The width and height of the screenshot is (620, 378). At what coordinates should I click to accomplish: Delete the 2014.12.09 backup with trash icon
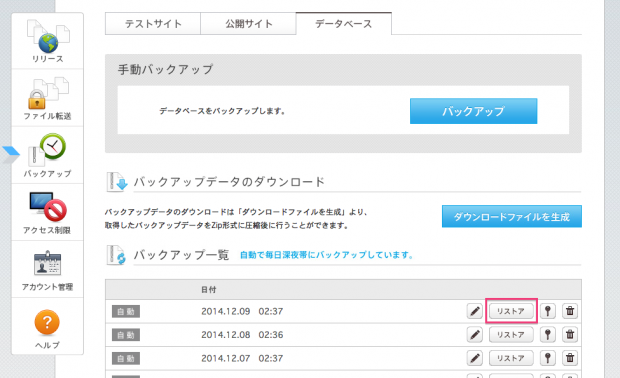570,311
